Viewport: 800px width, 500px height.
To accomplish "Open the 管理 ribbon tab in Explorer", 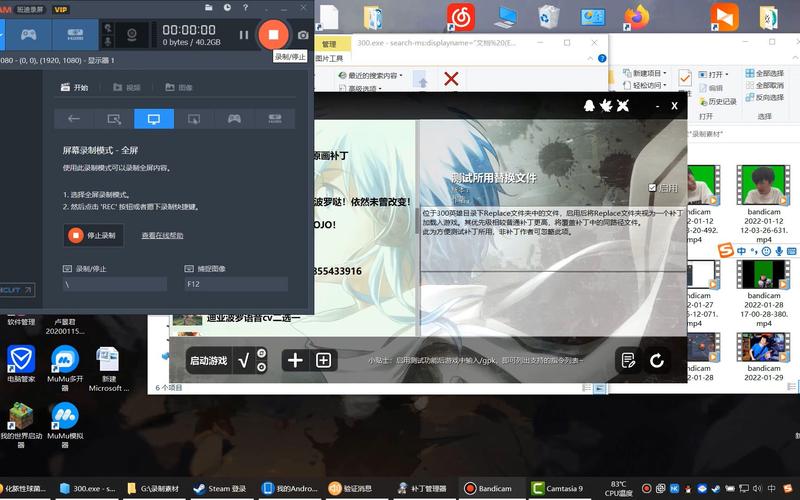I will point(329,44).
